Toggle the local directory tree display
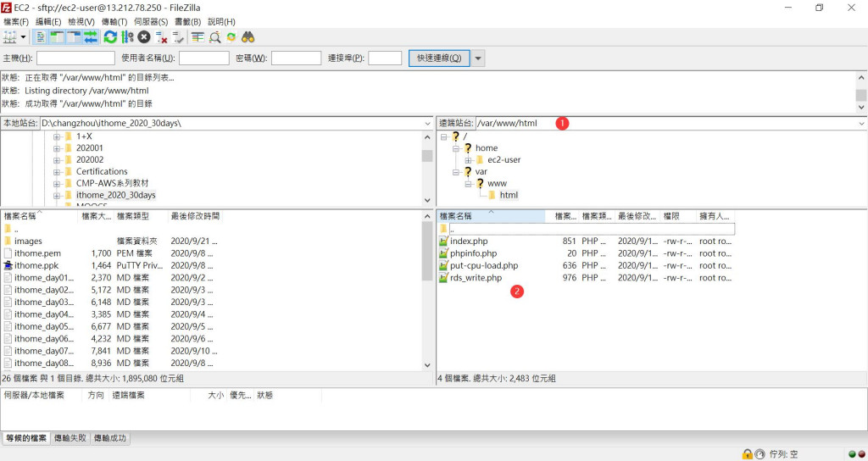 57,37
